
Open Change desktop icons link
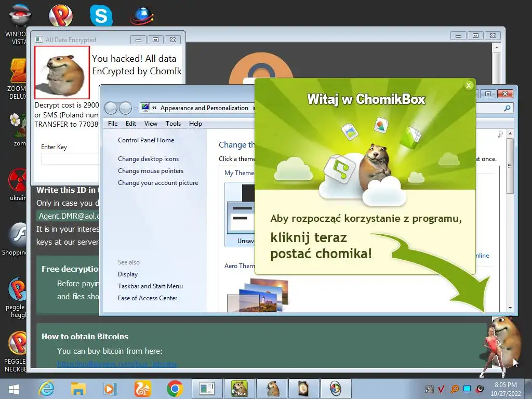tap(148, 159)
